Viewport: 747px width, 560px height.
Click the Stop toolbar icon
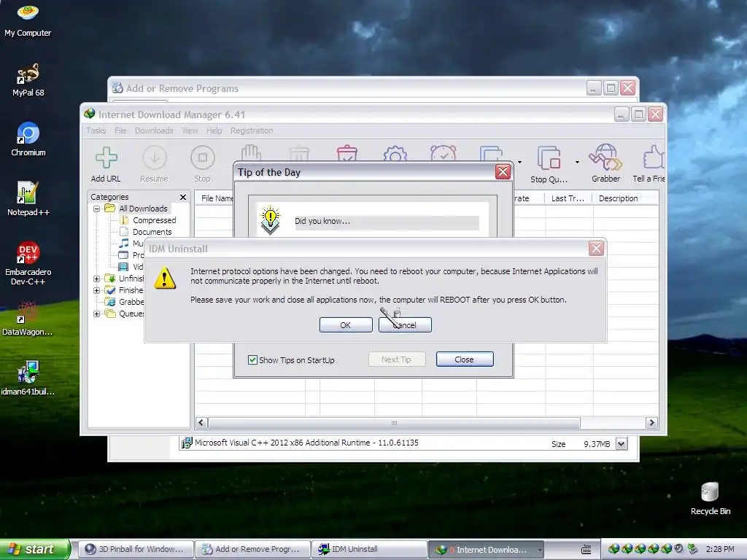pyautogui.click(x=203, y=157)
